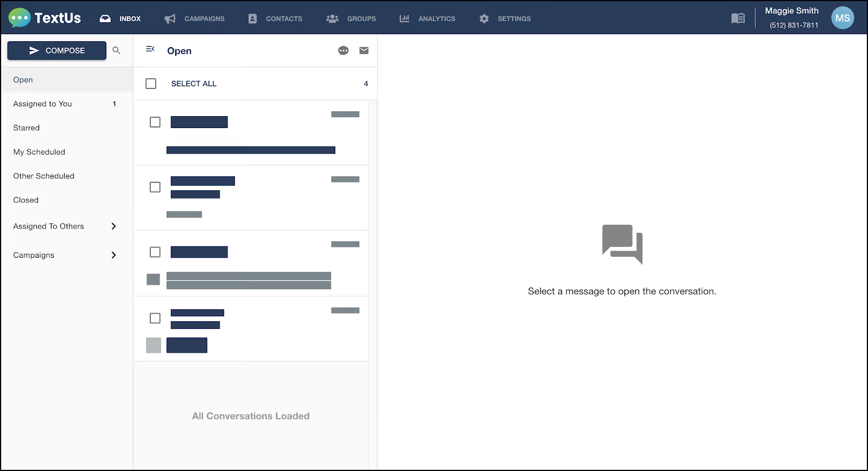The width and height of the screenshot is (868, 471).
Task: Click the groups people icon
Action: 332,18
